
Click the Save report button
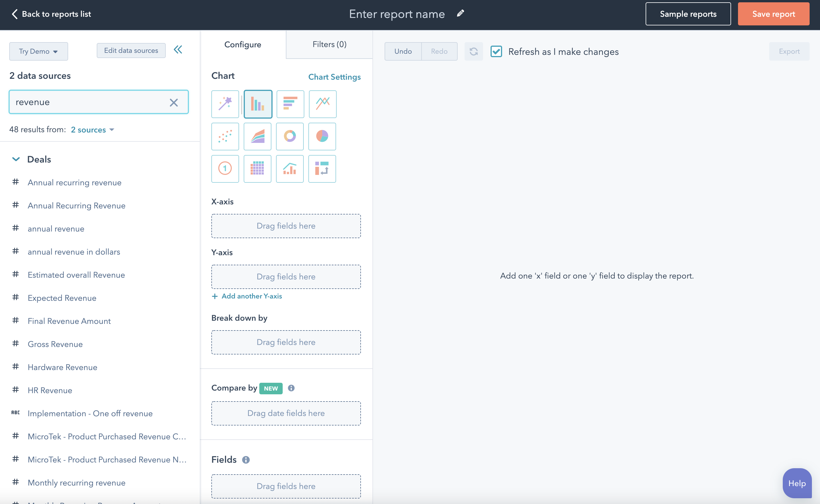point(773,14)
